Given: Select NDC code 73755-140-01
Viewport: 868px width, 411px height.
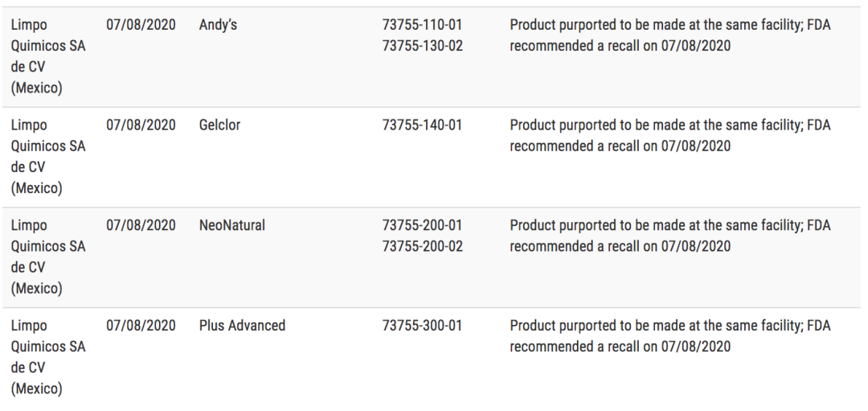Looking at the screenshot, I should pos(422,125).
